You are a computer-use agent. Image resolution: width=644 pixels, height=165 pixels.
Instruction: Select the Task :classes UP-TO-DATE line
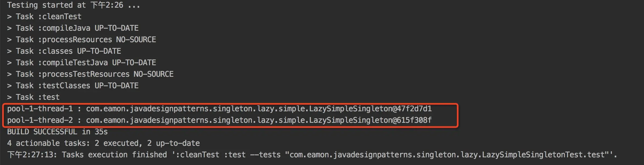coord(64,51)
